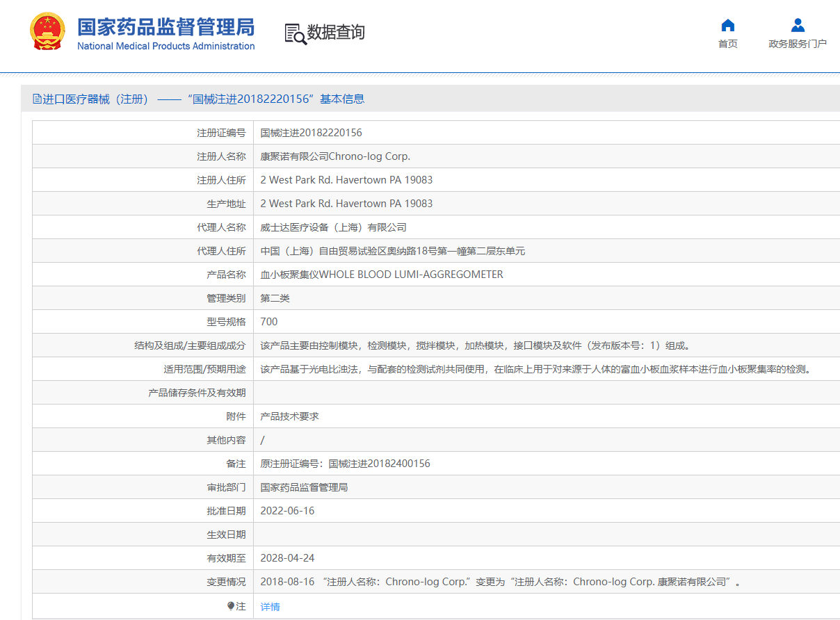Click the expiry date 2028-04-24
Viewport: 840px width, 620px height.
[287, 558]
